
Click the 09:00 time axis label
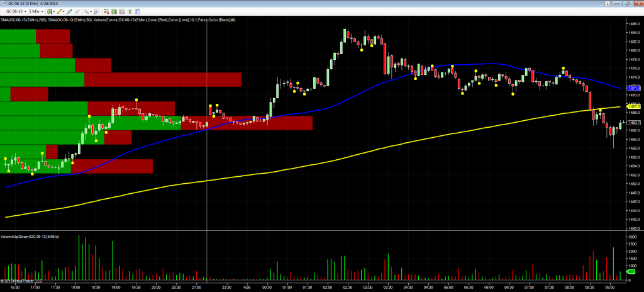(609, 287)
